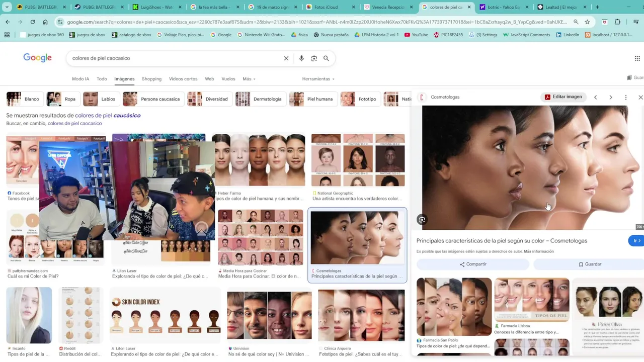
Task: Click the Google logo
Action: (37, 58)
